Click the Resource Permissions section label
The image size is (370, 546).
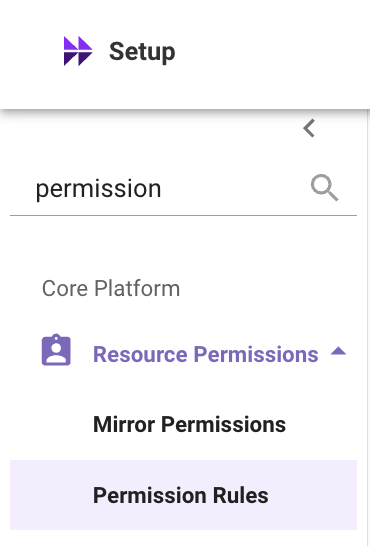[206, 354]
